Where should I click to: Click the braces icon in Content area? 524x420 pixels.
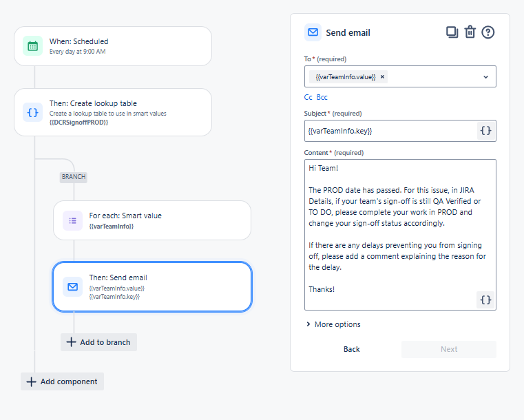click(x=485, y=300)
